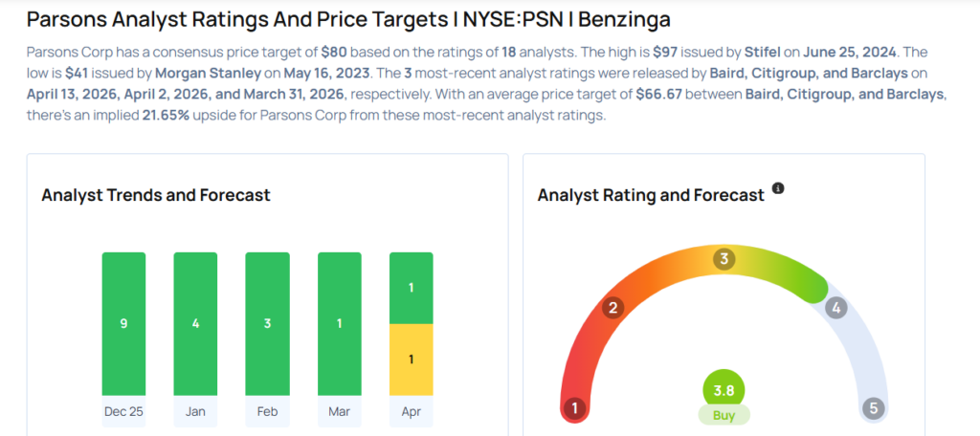The image size is (980, 436).
Task: Click the green April bar segment
Action: (x=411, y=288)
